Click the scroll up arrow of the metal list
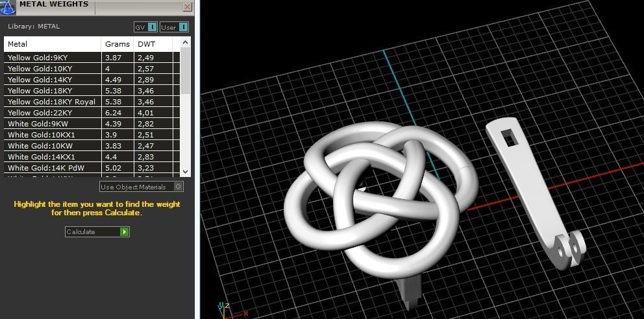Viewport: 644px width, 319px height. (185, 42)
